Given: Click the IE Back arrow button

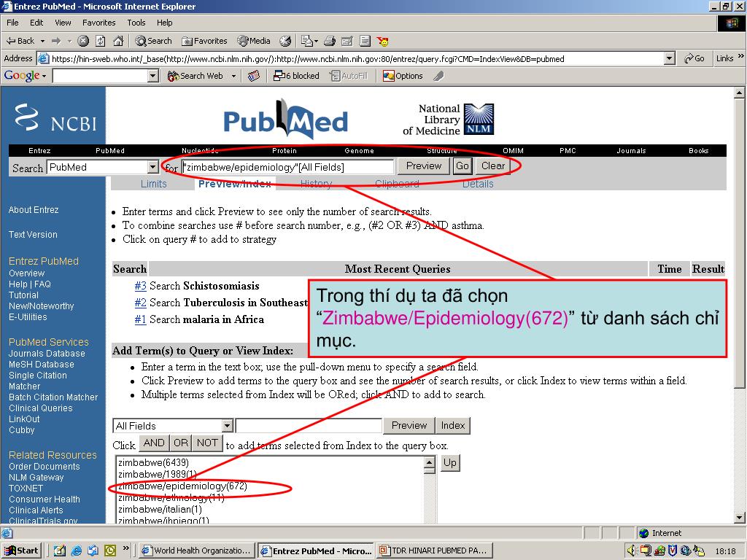Looking at the screenshot, I should coord(20,41).
